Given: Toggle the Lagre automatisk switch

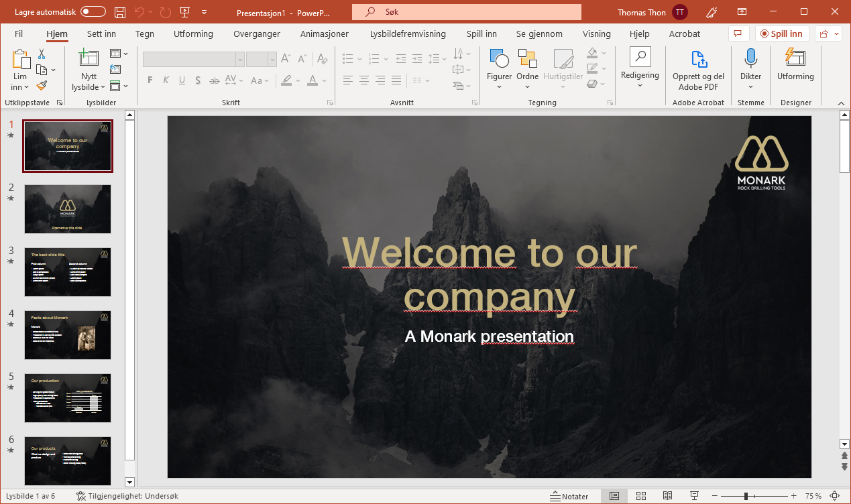Looking at the screenshot, I should tap(93, 12).
